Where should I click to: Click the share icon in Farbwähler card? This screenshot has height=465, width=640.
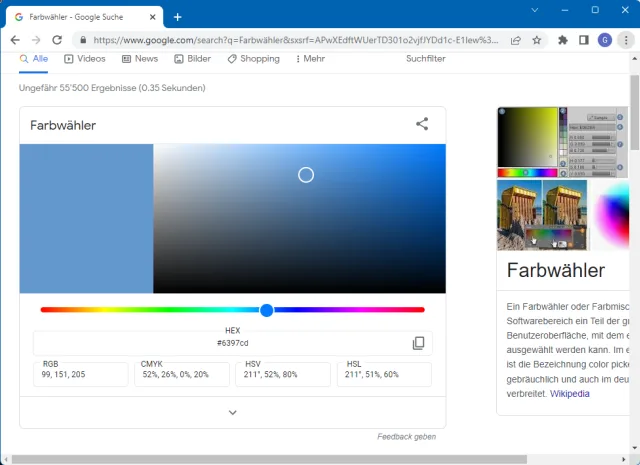(422, 125)
